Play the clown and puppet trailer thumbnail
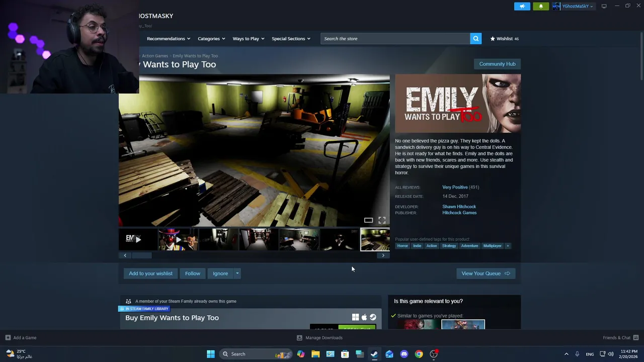 coord(178,239)
